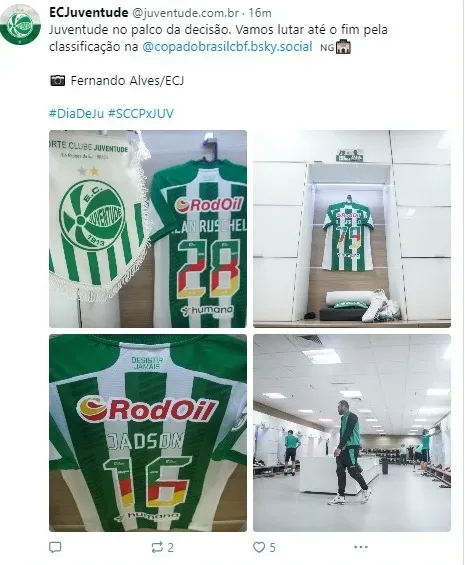
Task: Open the #DiaDeJu hashtag
Action: (76, 114)
